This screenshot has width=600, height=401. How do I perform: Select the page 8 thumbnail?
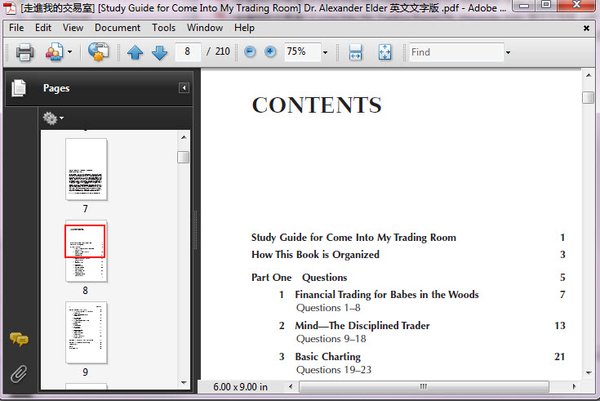tap(86, 251)
